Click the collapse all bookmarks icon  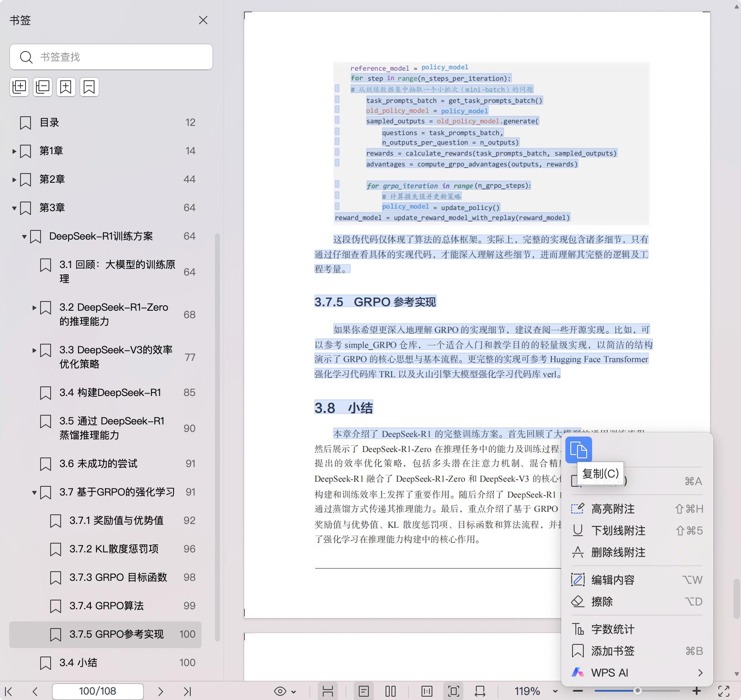tap(43, 87)
